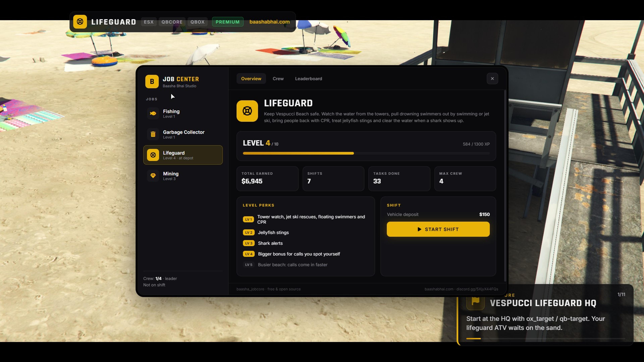Click the LV 4 perk badge
Viewport: 644px width, 362px height.
249,254
